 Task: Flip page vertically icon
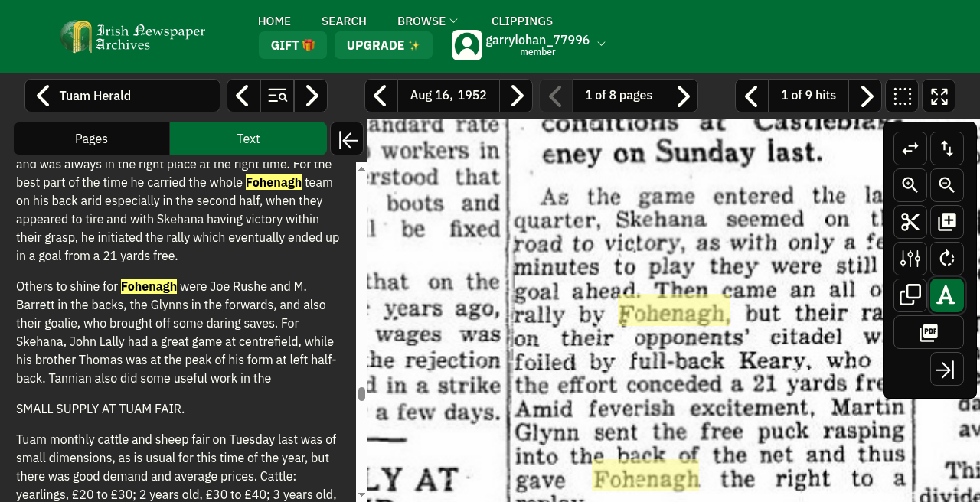pyautogui.click(x=947, y=148)
